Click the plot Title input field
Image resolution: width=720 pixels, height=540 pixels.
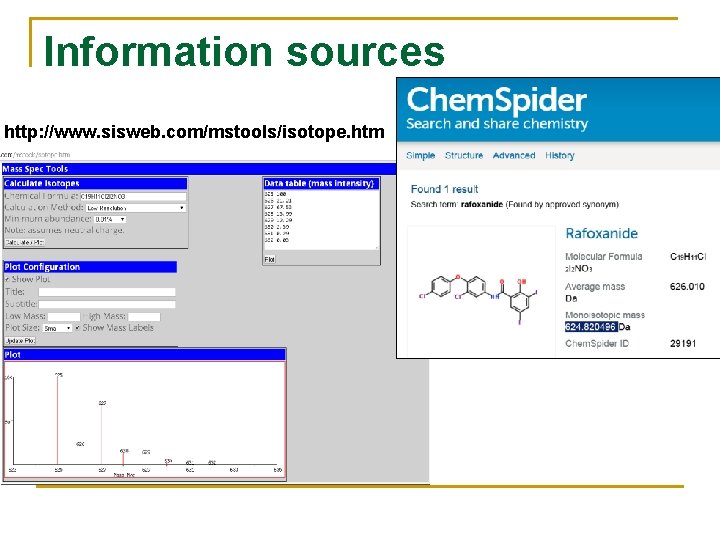click(107, 292)
